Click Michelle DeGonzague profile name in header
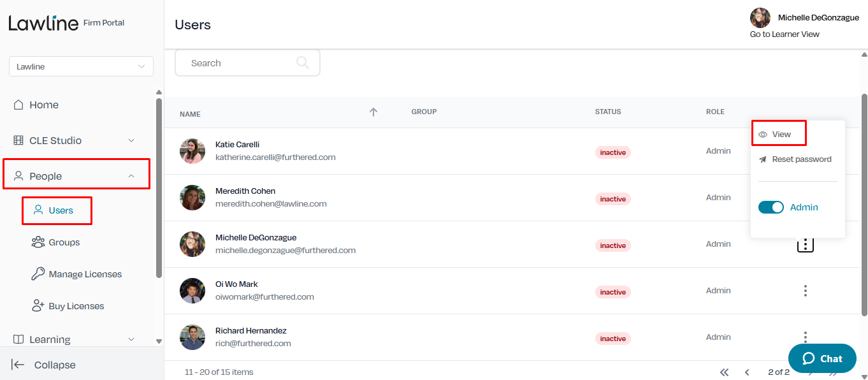Viewport: 868px width, 380px height. 818,18
